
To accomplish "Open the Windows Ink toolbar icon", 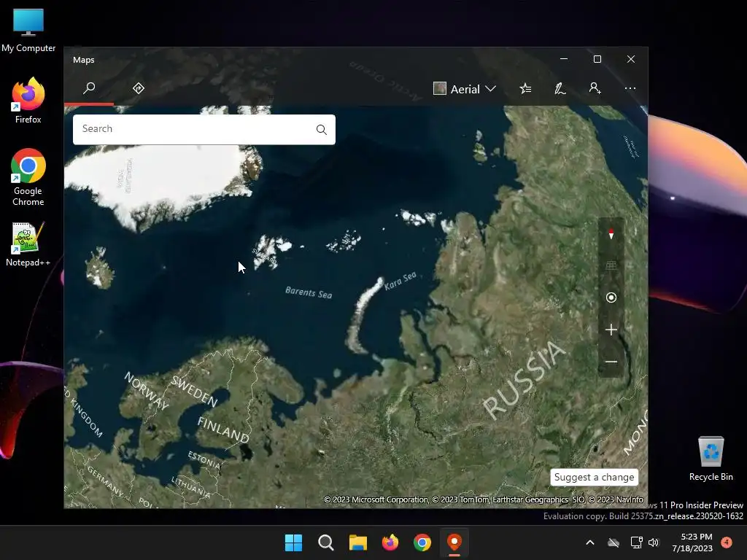I will point(560,88).
